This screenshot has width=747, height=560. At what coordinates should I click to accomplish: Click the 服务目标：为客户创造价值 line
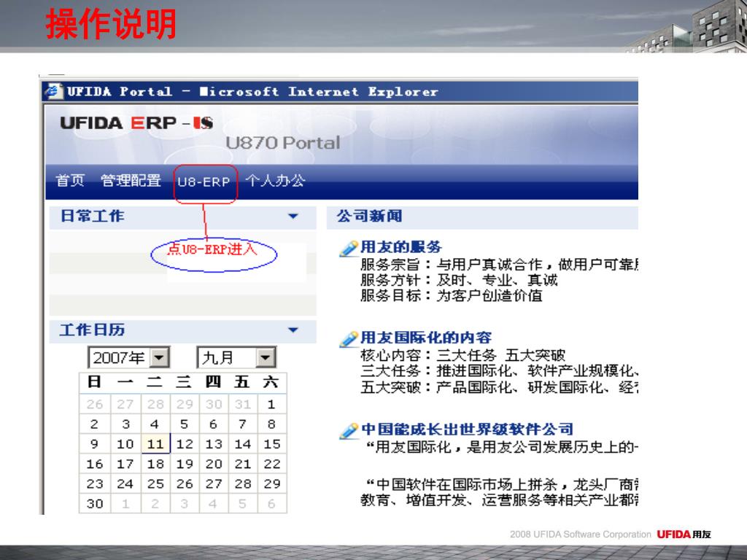tap(452, 296)
